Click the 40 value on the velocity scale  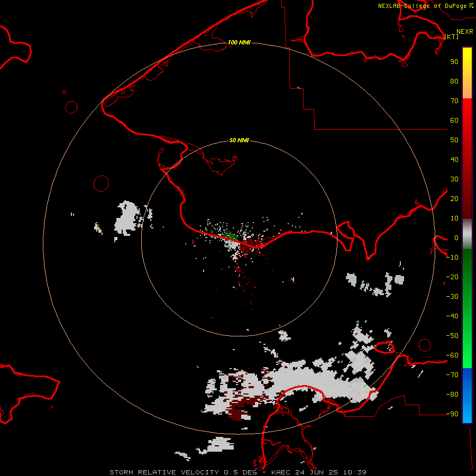pyautogui.click(x=454, y=159)
